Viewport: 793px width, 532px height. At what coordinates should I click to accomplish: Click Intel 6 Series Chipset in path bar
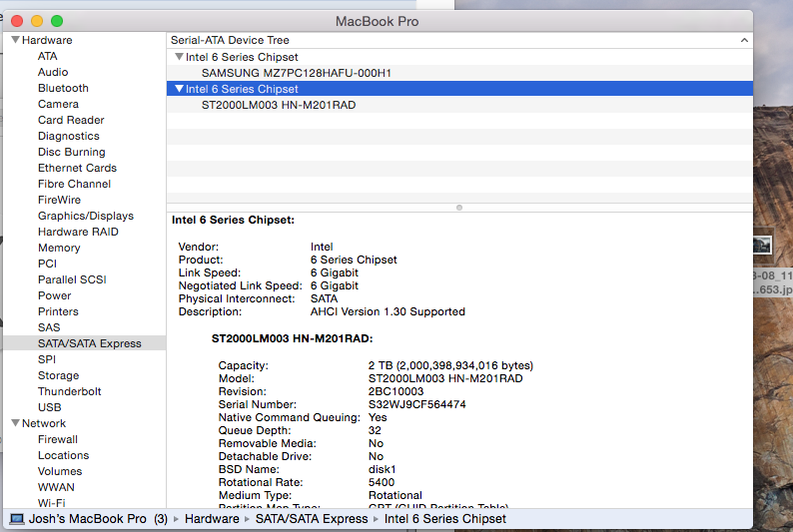[445, 519]
